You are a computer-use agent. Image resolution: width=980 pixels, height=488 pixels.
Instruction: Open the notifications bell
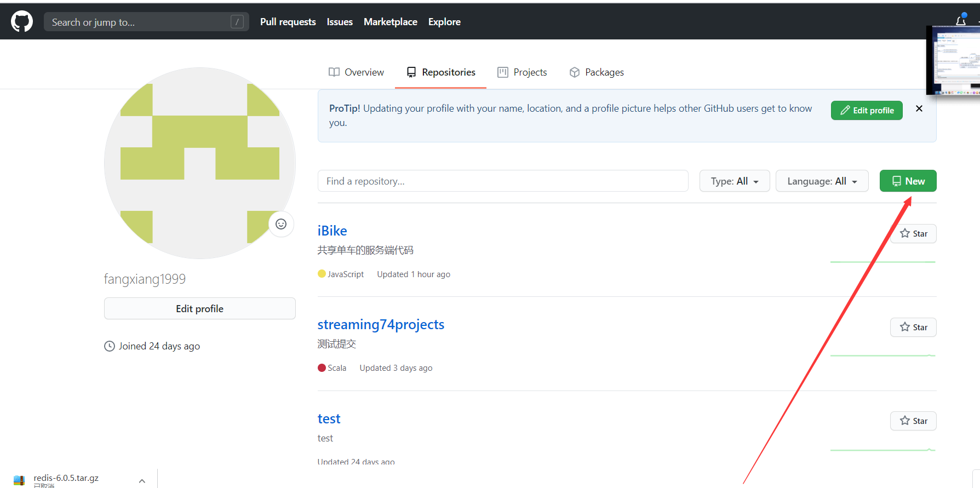pos(961,20)
